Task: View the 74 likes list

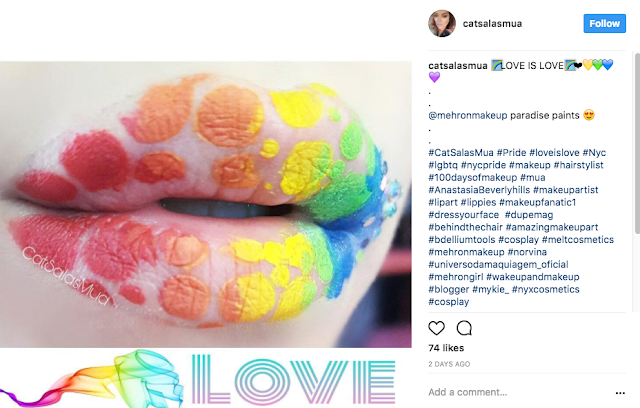Action: point(446,348)
